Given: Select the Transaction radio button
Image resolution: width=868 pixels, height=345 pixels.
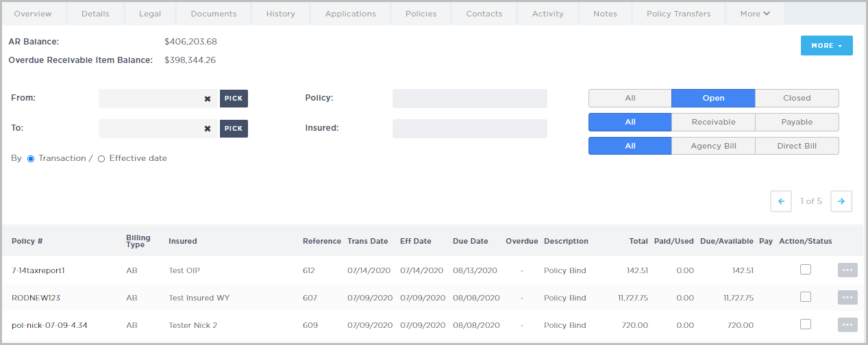Looking at the screenshot, I should 31,159.
